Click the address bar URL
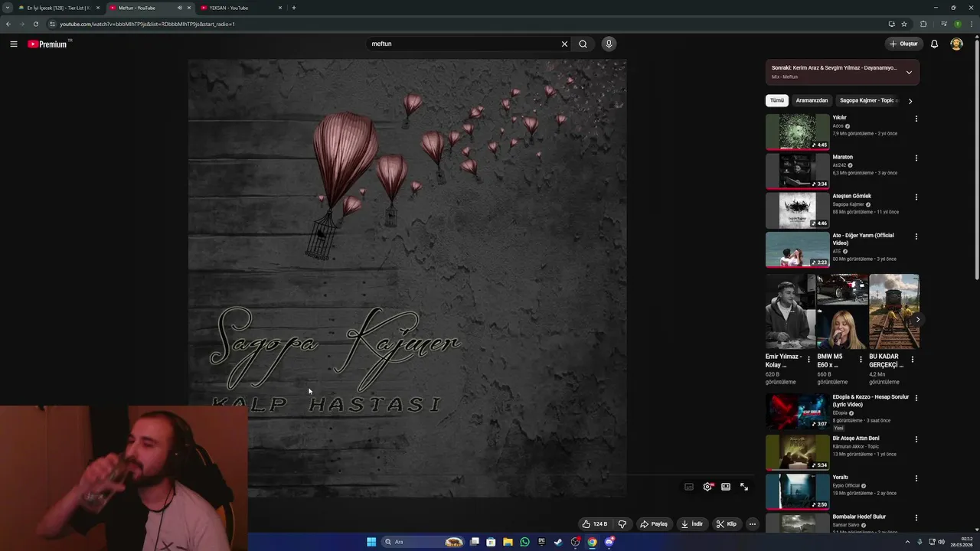Screen dimensions: 980x551 [x=147, y=24]
